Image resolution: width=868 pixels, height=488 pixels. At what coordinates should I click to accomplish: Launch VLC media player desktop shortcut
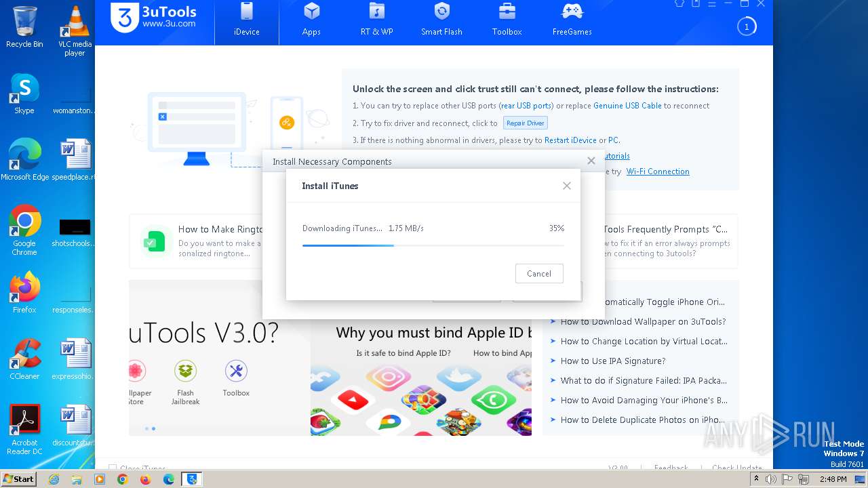[75, 30]
